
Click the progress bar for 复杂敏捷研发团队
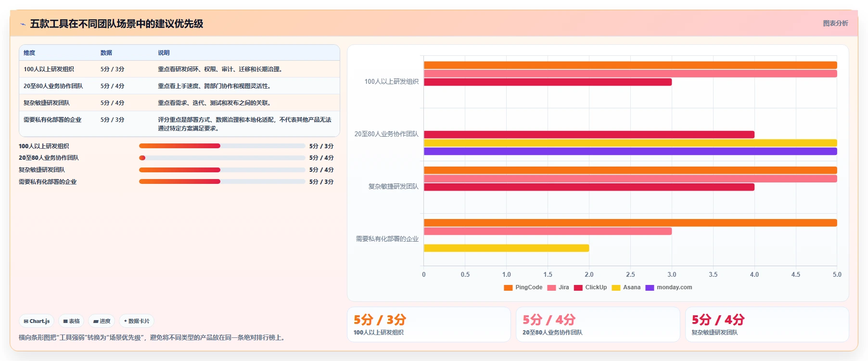222,170
